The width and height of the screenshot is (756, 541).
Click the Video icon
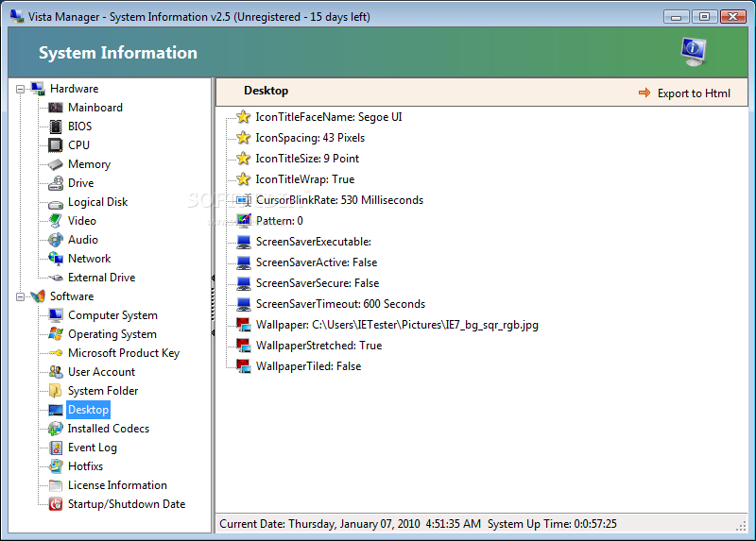tap(56, 221)
